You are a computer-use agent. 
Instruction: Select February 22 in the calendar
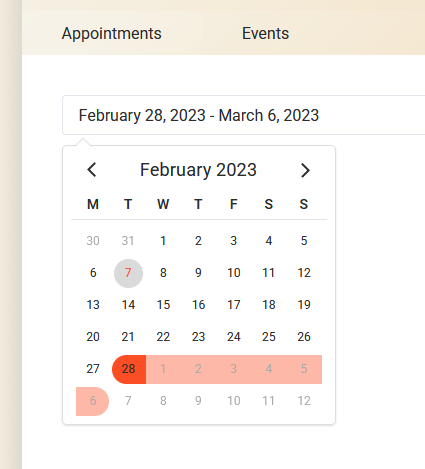tap(163, 337)
